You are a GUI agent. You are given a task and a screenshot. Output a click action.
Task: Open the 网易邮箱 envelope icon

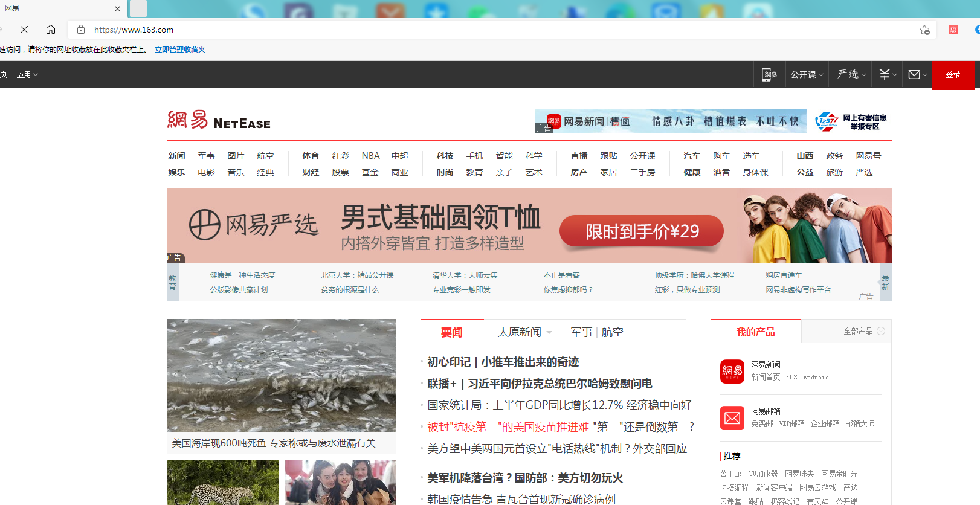pos(732,418)
